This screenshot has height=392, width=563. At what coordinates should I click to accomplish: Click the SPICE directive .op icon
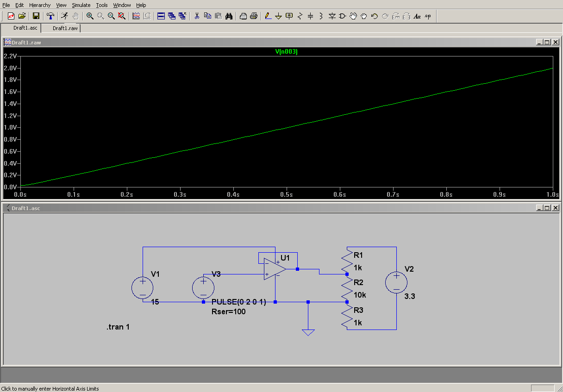coord(427,16)
